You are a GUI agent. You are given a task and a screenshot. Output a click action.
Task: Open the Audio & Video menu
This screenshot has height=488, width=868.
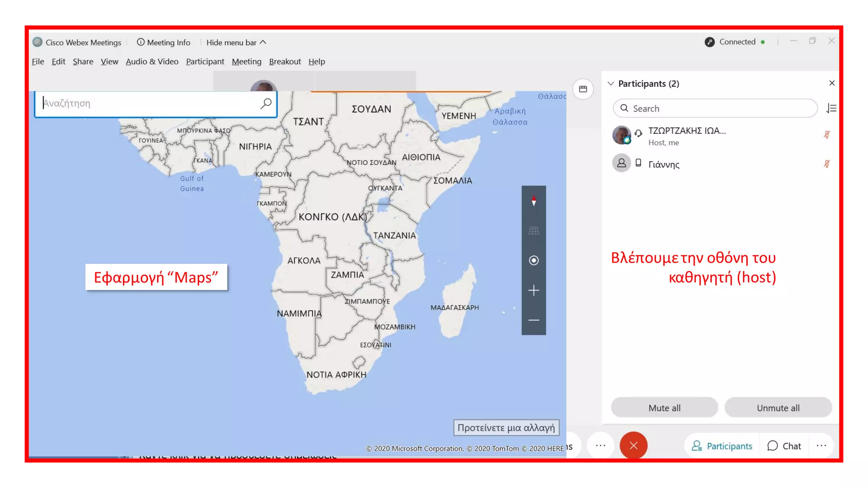(x=152, y=61)
